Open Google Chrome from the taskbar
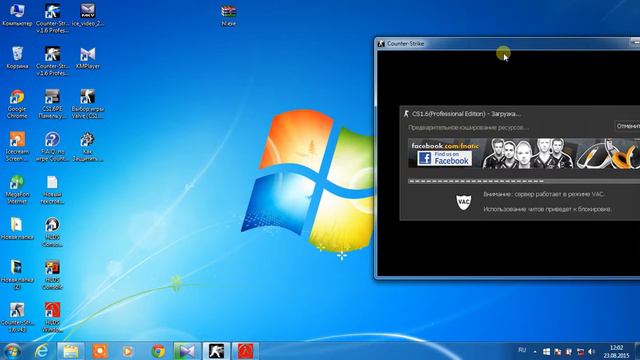Viewport: 640px width, 360px height. click(x=158, y=351)
